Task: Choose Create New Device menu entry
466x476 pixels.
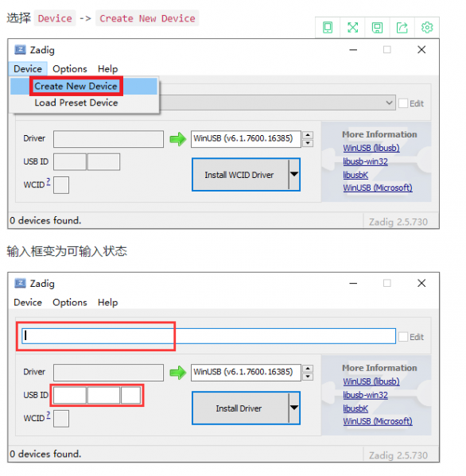Action: pyautogui.click(x=76, y=86)
